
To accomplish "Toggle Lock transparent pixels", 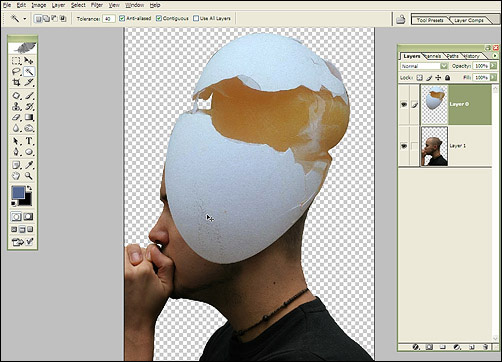I will pyautogui.click(x=419, y=77).
